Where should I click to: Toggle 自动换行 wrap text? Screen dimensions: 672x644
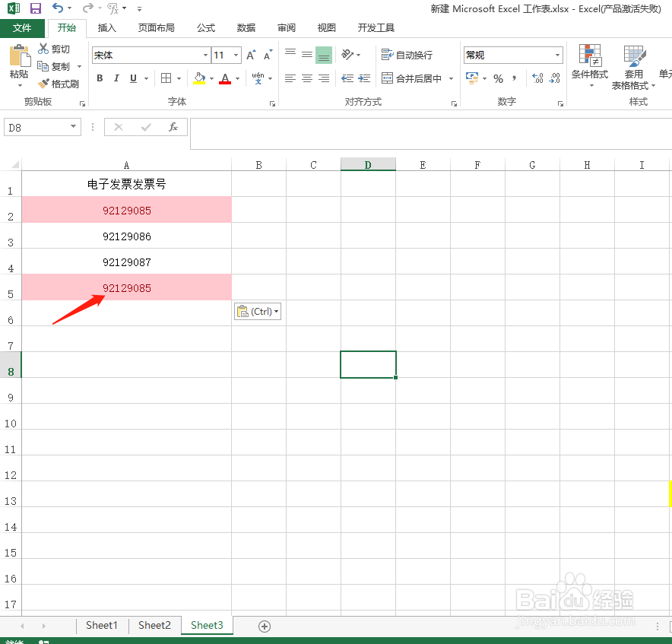407,55
